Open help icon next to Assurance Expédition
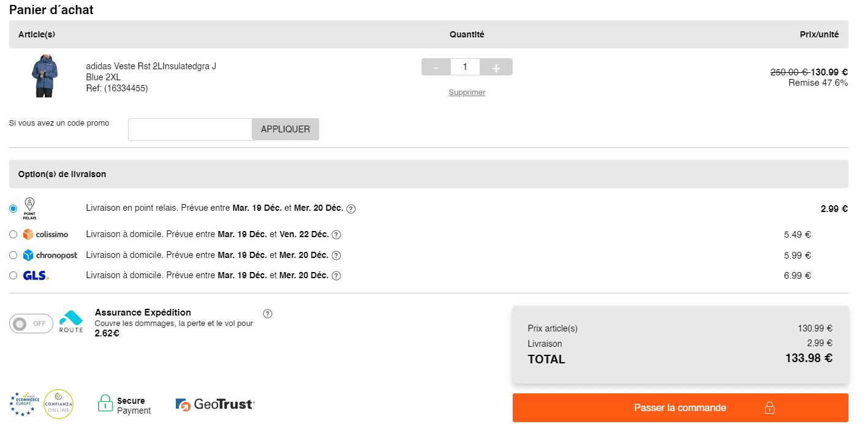 coord(268,314)
